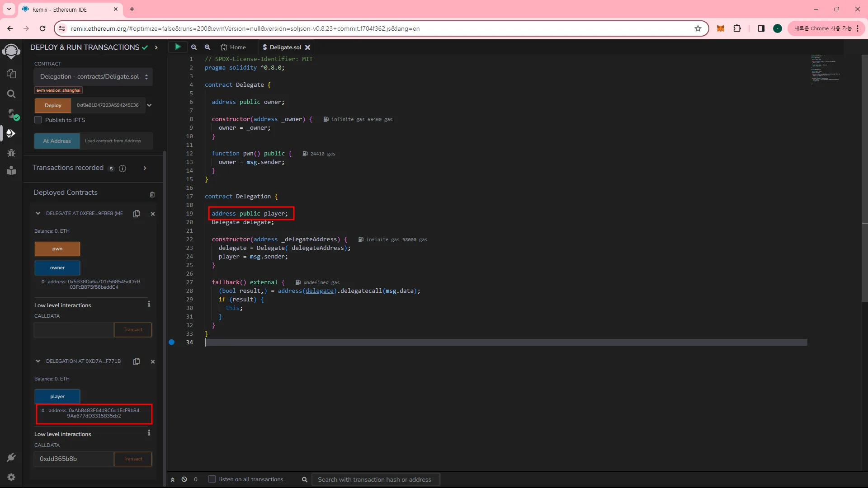This screenshot has width=868, height=488.
Task: Zoom out the editor font
Action: point(194,47)
